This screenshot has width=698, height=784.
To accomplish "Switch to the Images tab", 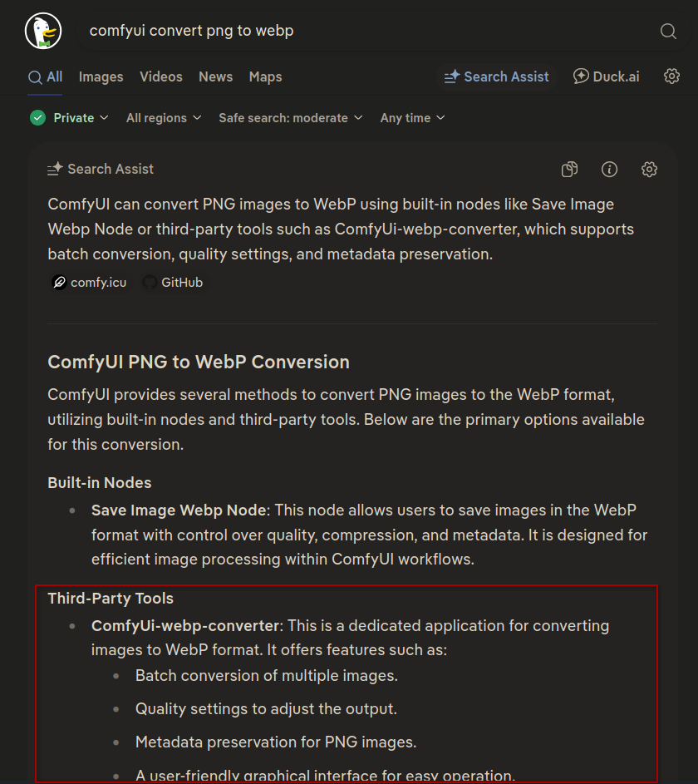I will tap(101, 76).
